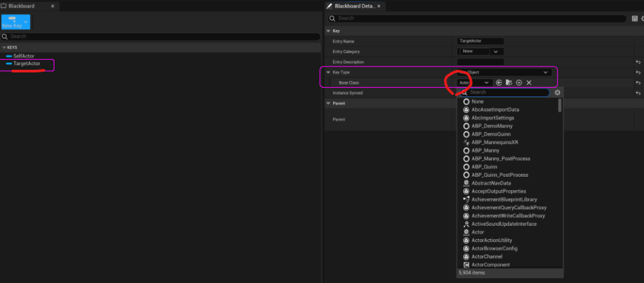Choose ABP_Manny_PostProcess class

click(x=501, y=159)
